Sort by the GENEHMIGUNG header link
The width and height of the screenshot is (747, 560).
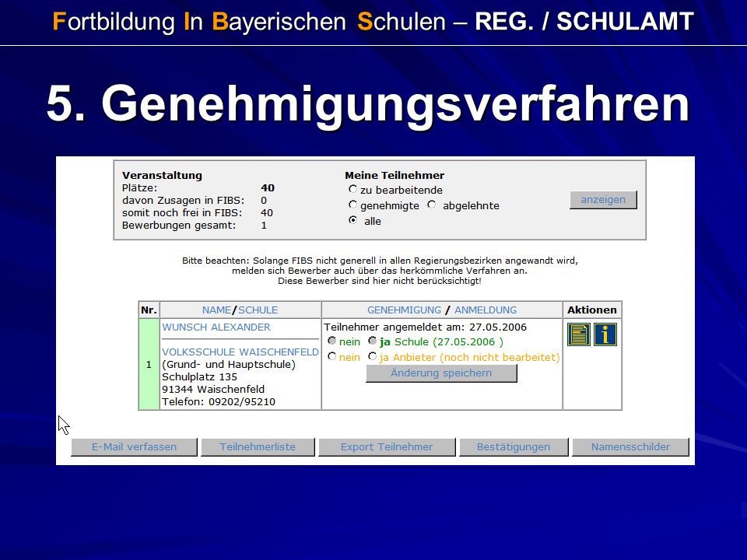pos(404,310)
